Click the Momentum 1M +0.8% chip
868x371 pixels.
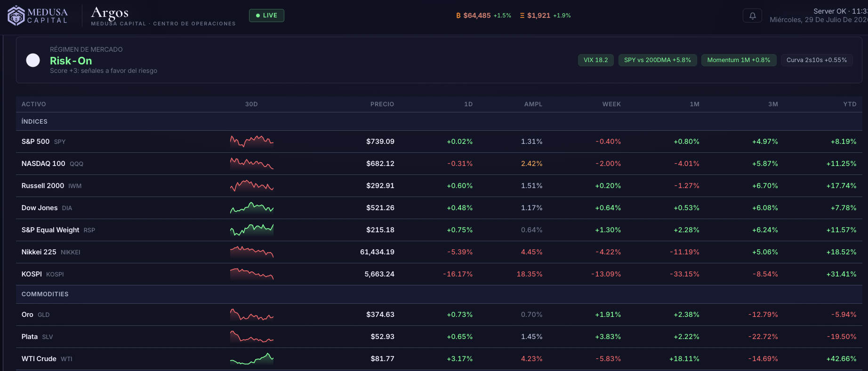[x=739, y=60]
